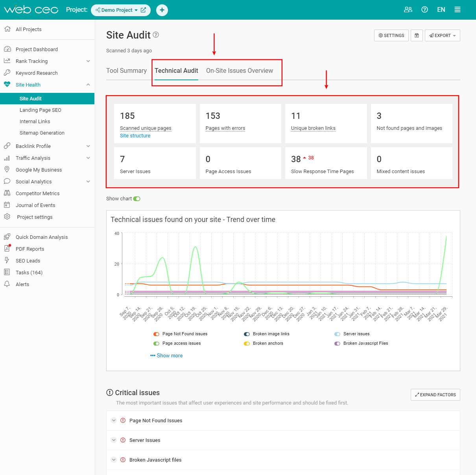Viewport: 476px width, 475px height.
Task: Click the PDF Reports document icon
Action: pyautogui.click(x=7, y=248)
